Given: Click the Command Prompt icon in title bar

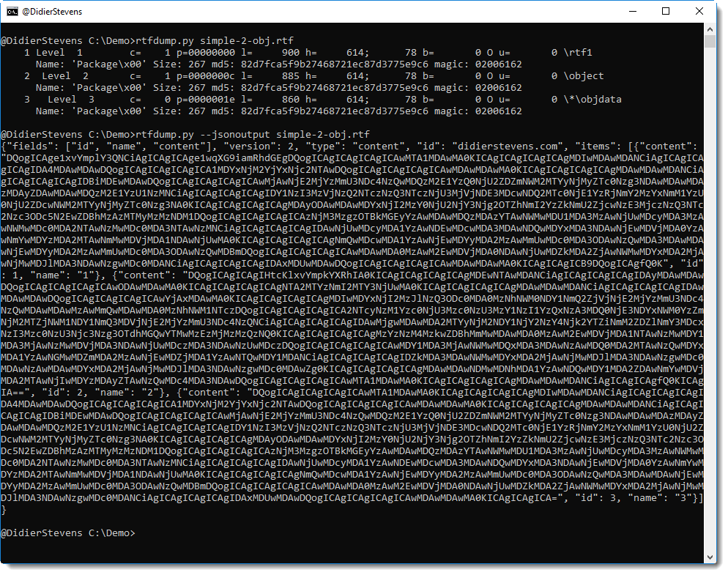Looking at the screenshot, I should 13,11.
